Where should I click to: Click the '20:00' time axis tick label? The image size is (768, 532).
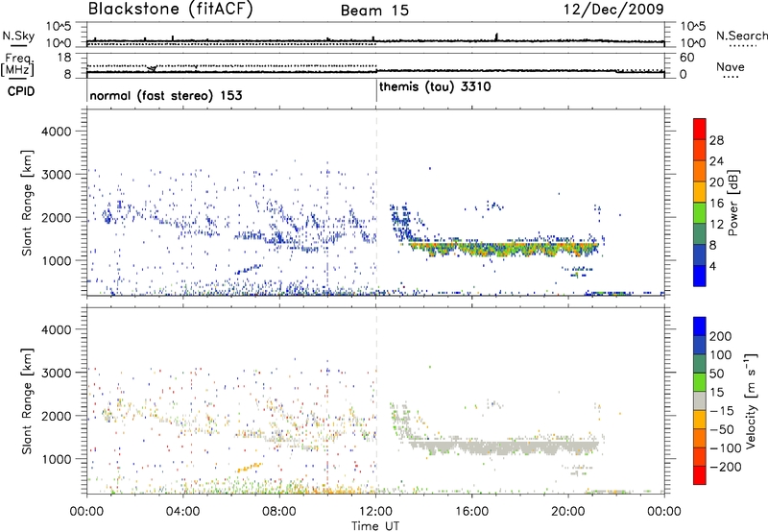coord(568,511)
